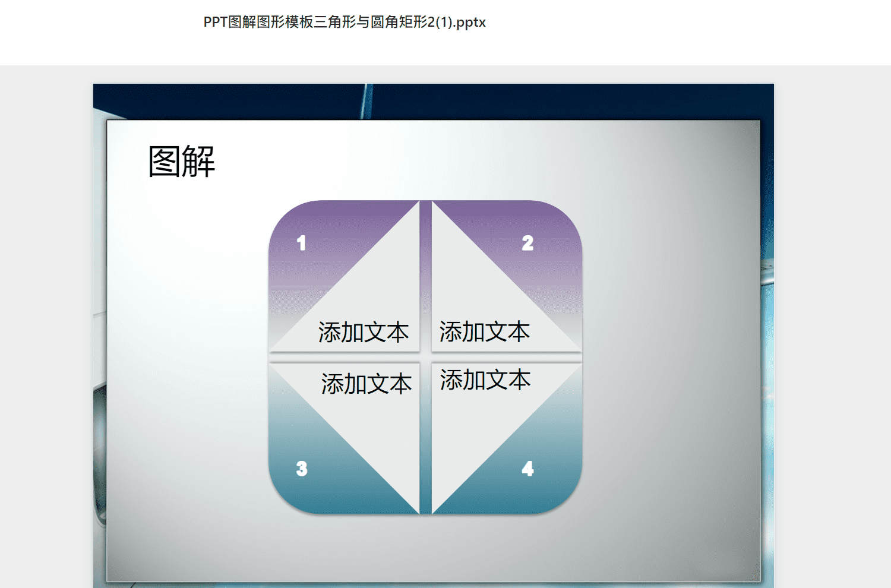The width and height of the screenshot is (891, 588).
Task: Select the number 3 in teal quadrant
Action: pyautogui.click(x=302, y=469)
